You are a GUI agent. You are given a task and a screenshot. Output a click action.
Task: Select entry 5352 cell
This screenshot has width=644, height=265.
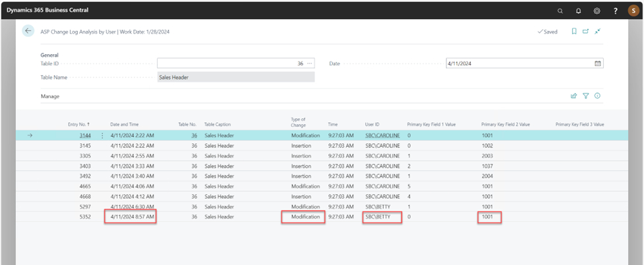(x=85, y=217)
